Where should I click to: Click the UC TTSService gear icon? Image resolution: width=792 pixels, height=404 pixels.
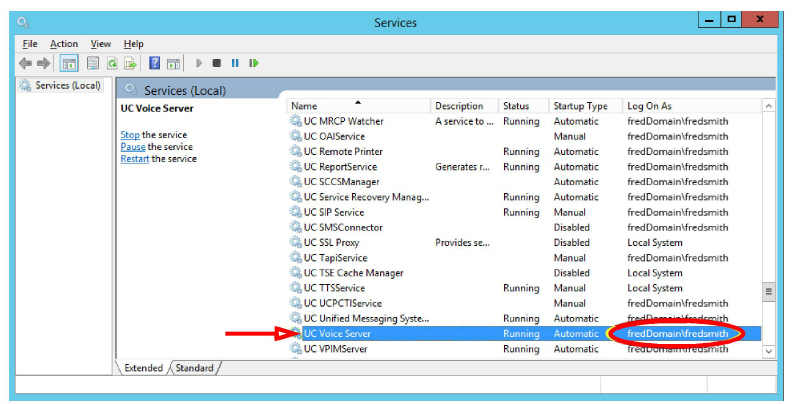click(295, 287)
